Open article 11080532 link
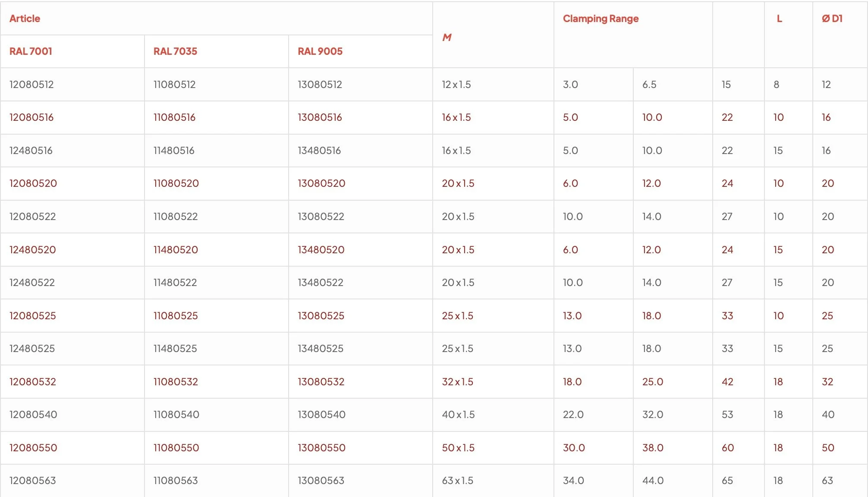 [x=176, y=382]
